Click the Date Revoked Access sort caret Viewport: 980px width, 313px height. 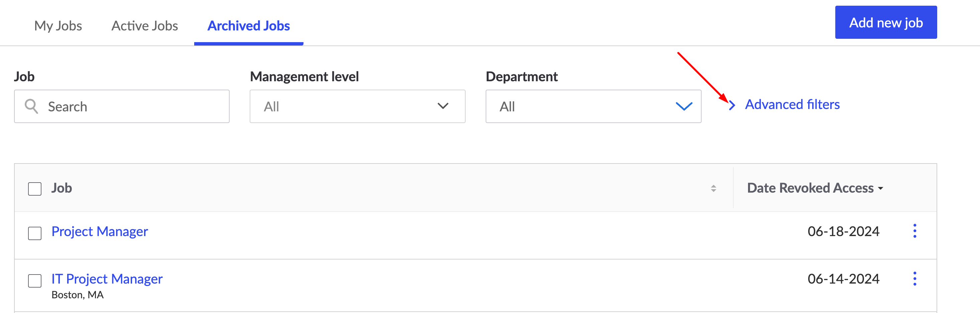880,189
